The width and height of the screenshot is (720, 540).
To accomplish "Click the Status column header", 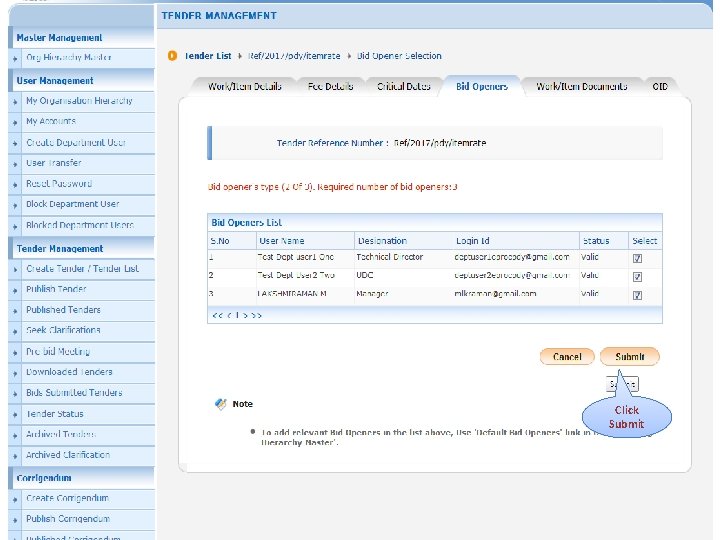I will pos(596,241).
